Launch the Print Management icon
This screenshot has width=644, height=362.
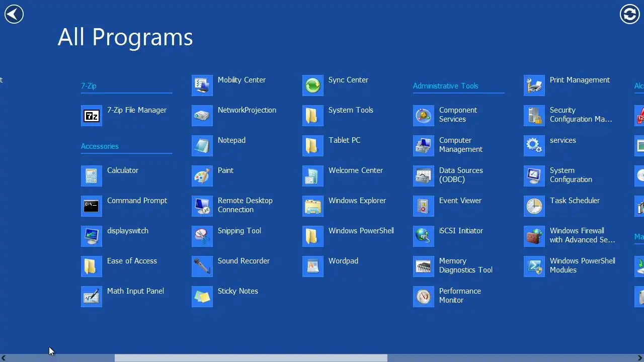click(x=534, y=85)
